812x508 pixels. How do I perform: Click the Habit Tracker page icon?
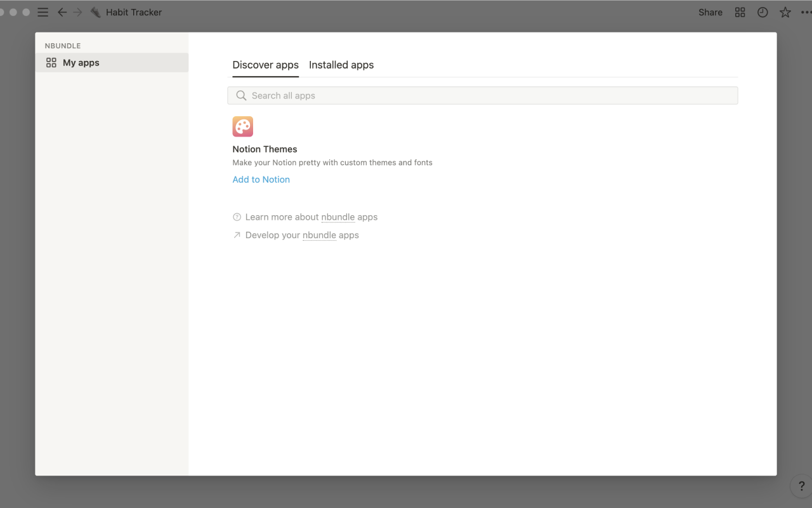96,12
